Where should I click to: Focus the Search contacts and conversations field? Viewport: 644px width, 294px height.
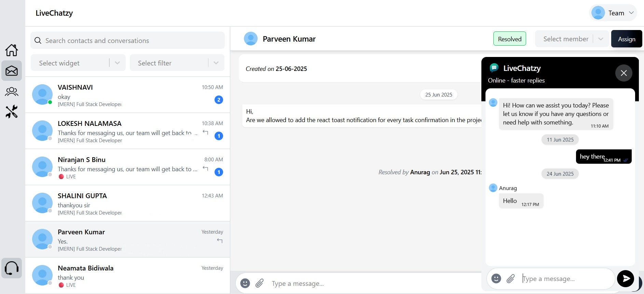127,40
